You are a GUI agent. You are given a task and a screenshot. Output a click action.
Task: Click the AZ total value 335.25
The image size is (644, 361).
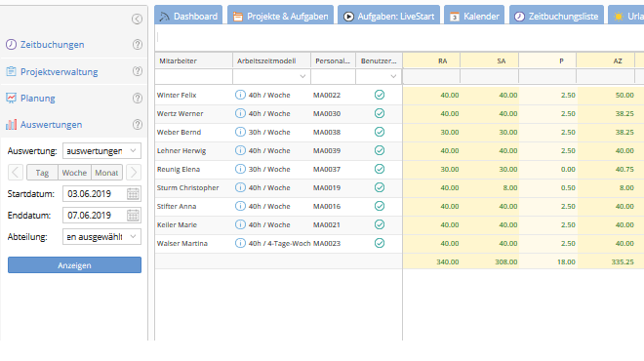pyautogui.click(x=623, y=261)
